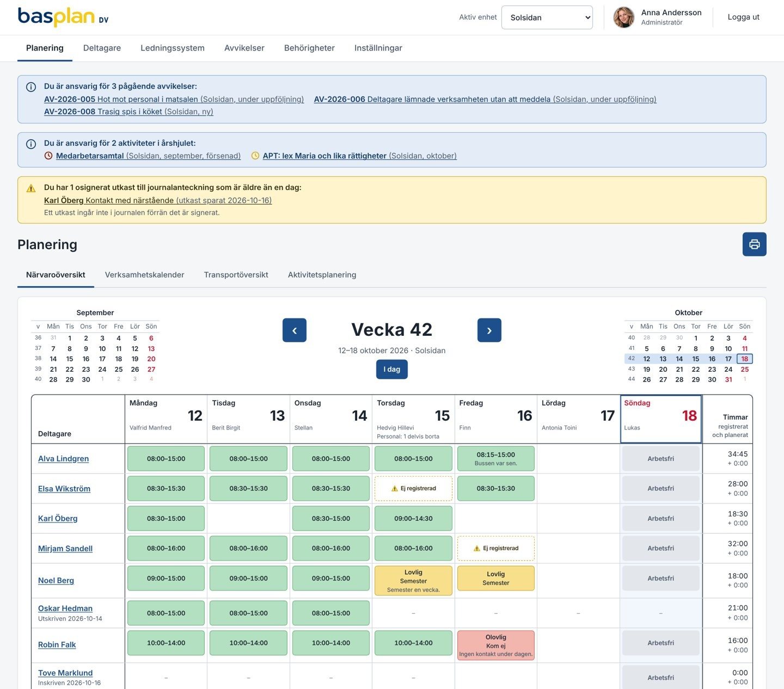Click warning icon in Mirjam's Friday cell
Viewport: 784px width, 689px height.
[x=477, y=549]
